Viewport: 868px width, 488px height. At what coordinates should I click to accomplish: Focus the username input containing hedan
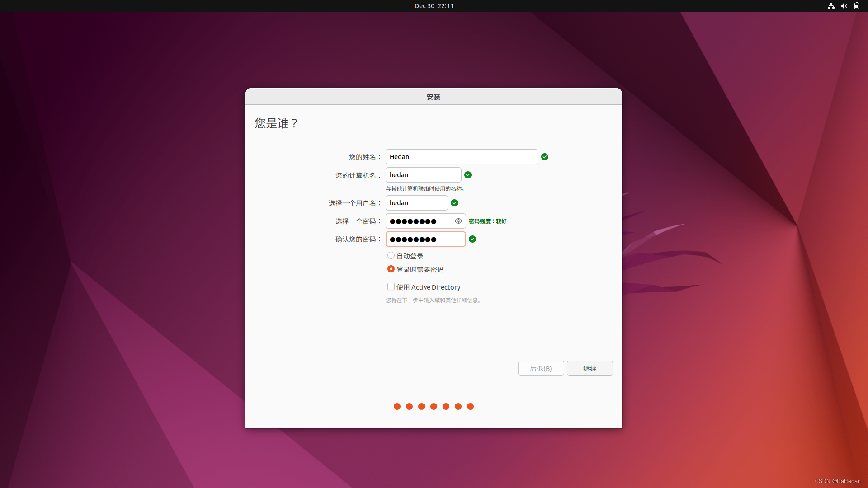coord(416,203)
